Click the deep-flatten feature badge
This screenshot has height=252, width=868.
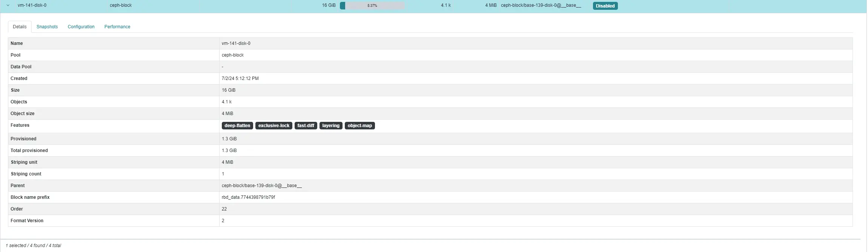coord(237,126)
